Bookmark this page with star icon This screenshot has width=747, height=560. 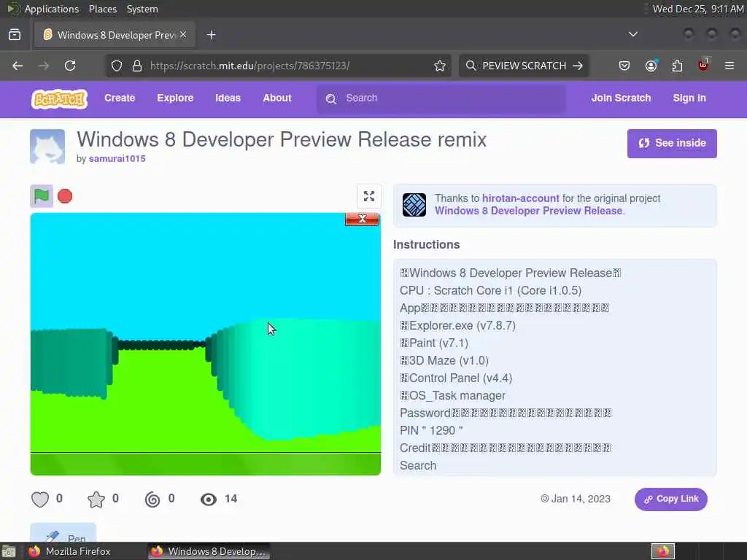[x=440, y=66]
